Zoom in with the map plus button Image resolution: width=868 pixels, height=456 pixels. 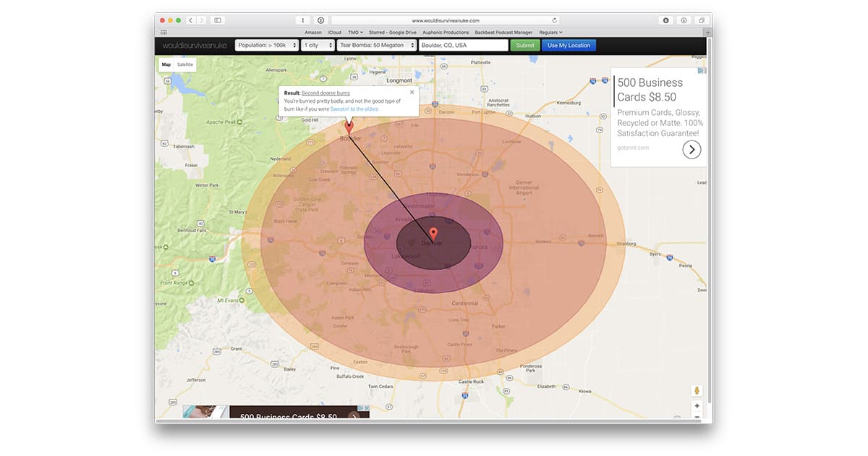[x=697, y=406]
